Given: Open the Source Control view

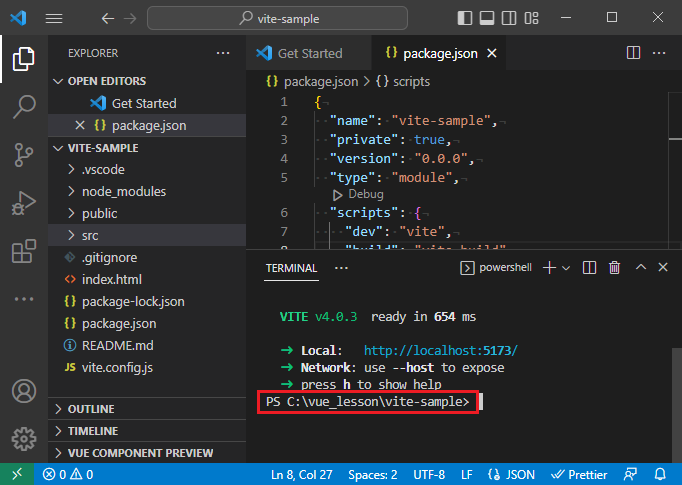Looking at the screenshot, I should tap(23, 155).
